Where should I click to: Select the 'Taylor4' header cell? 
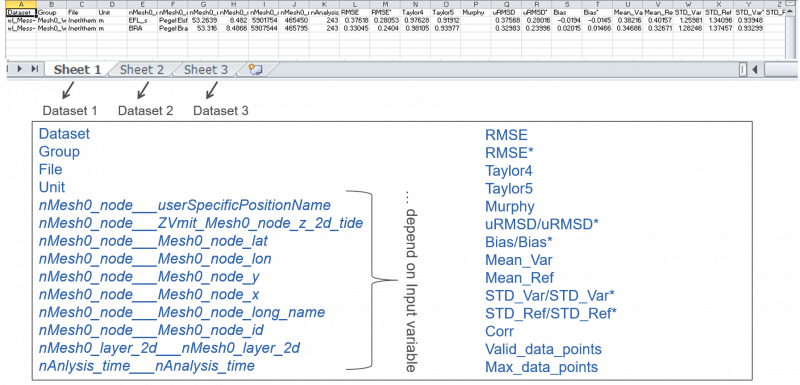[x=415, y=11]
